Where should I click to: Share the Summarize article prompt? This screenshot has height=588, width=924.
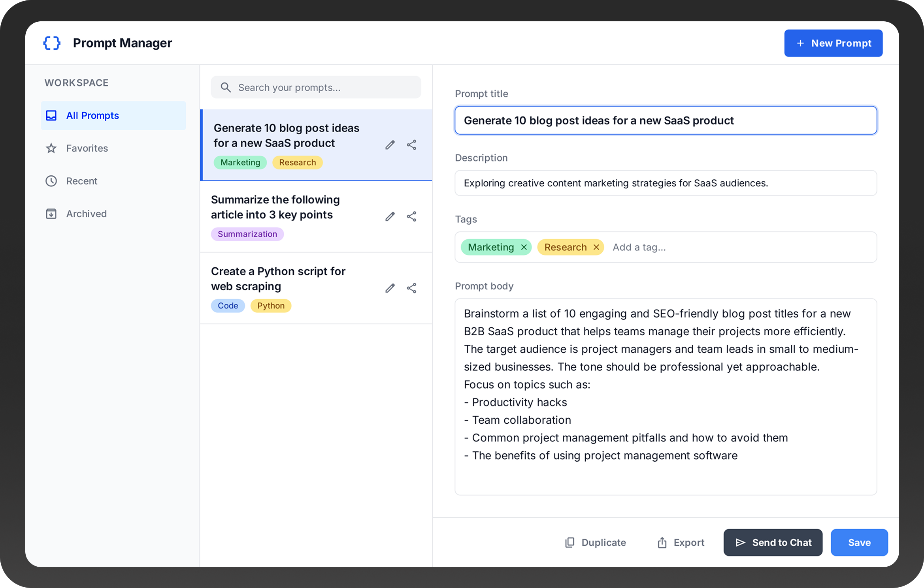pyautogui.click(x=411, y=216)
